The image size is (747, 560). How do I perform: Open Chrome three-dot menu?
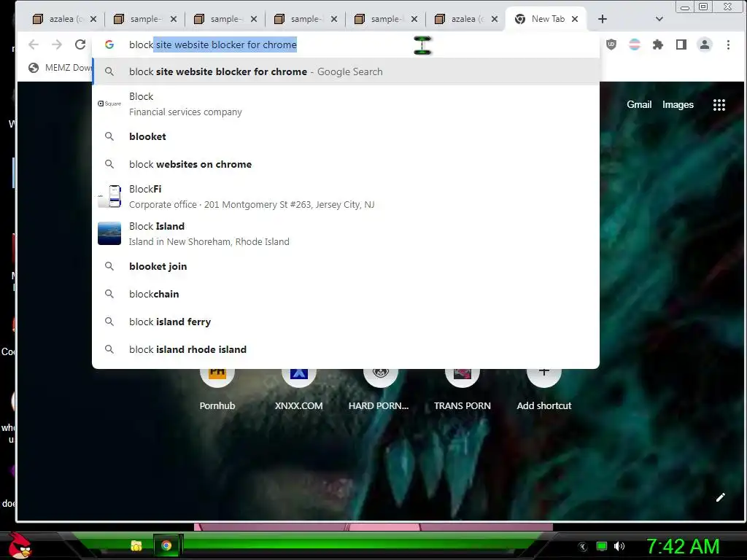pyautogui.click(x=728, y=44)
